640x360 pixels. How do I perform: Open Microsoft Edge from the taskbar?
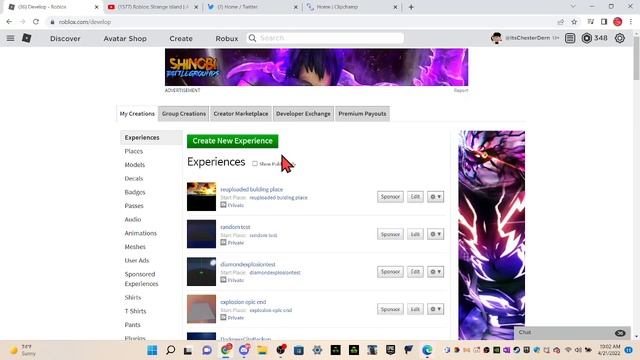(x=427, y=350)
